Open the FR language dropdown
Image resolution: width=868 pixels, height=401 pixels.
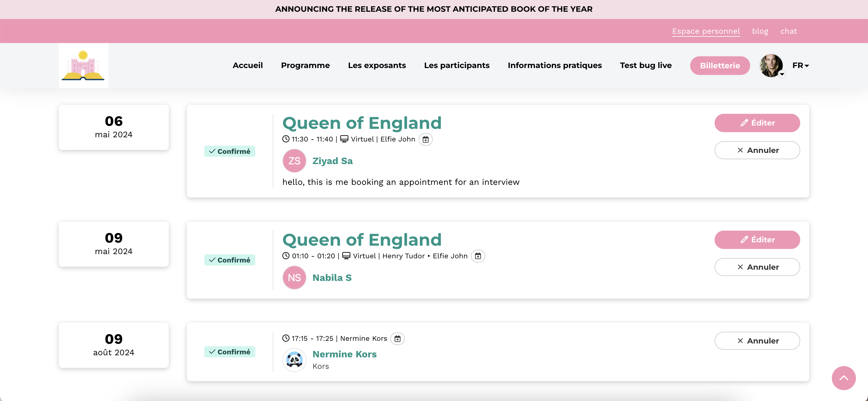pos(800,65)
